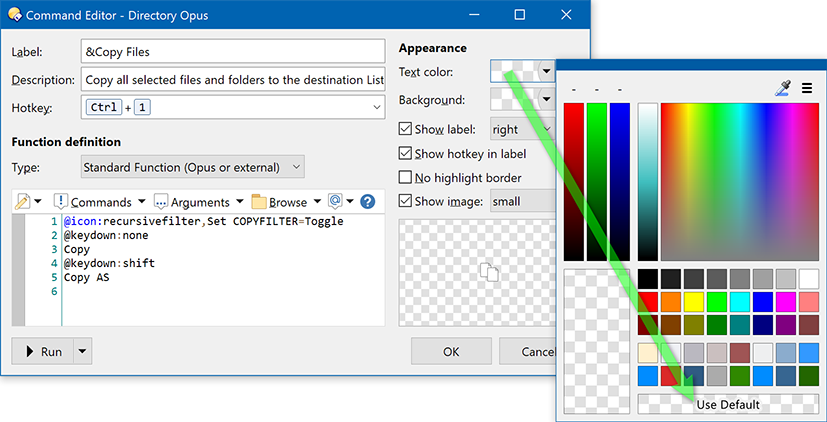The image size is (827, 422).
Task: Open the Commands menu in editor toolbar
Action: [100, 202]
